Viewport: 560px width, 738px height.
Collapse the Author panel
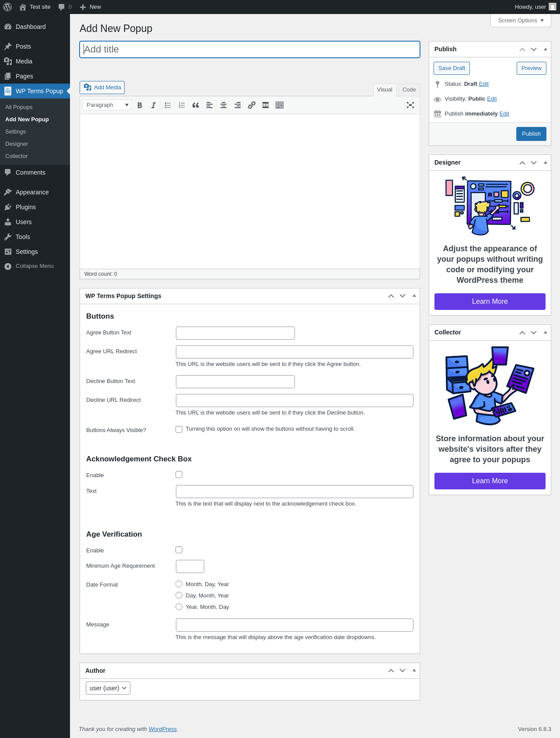click(x=414, y=671)
